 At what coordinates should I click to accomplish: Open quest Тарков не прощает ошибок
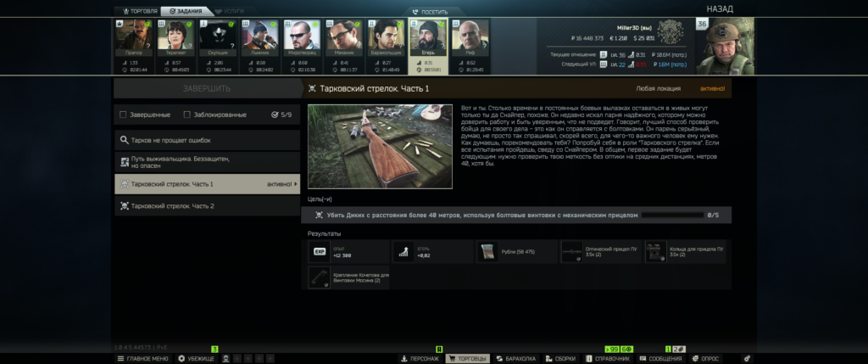(208, 140)
